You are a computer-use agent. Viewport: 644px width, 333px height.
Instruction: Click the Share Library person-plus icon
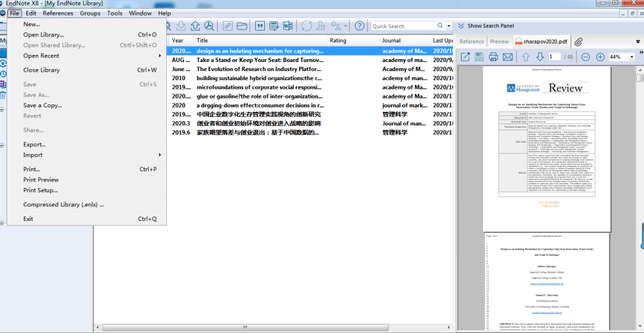[x=320, y=26]
